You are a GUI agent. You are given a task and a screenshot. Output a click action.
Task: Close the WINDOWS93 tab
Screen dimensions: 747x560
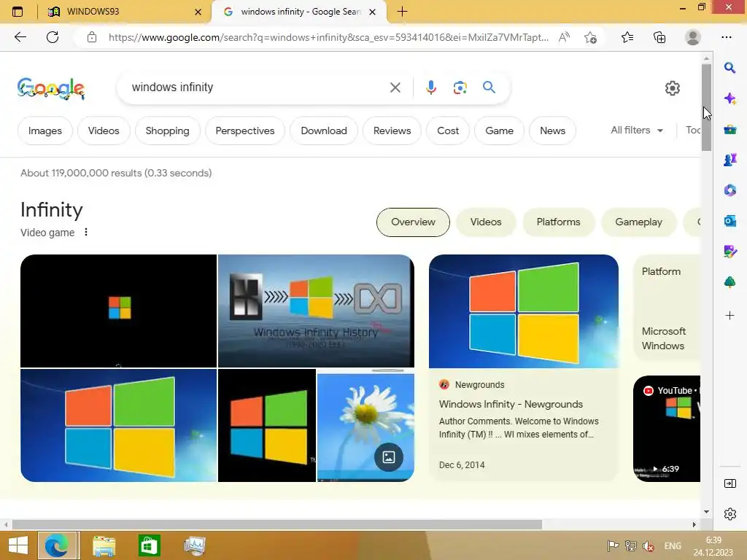tap(198, 12)
